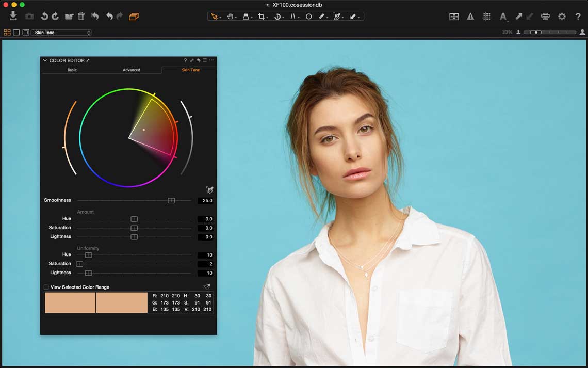Select the Pan hand tool

coord(231,17)
